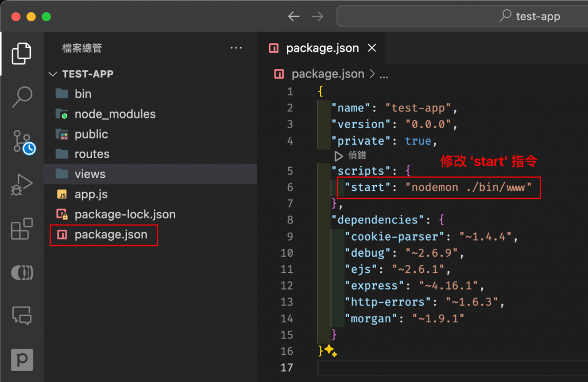Open the Source Control view icon
This screenshot has width=588, height=382.
click(23, 141)
